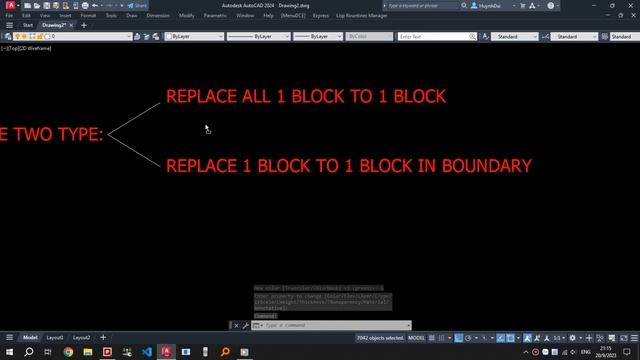Open the ByLayer linetype control dropdown
Viewport: 640px width, 360px height.
[258, 37]
